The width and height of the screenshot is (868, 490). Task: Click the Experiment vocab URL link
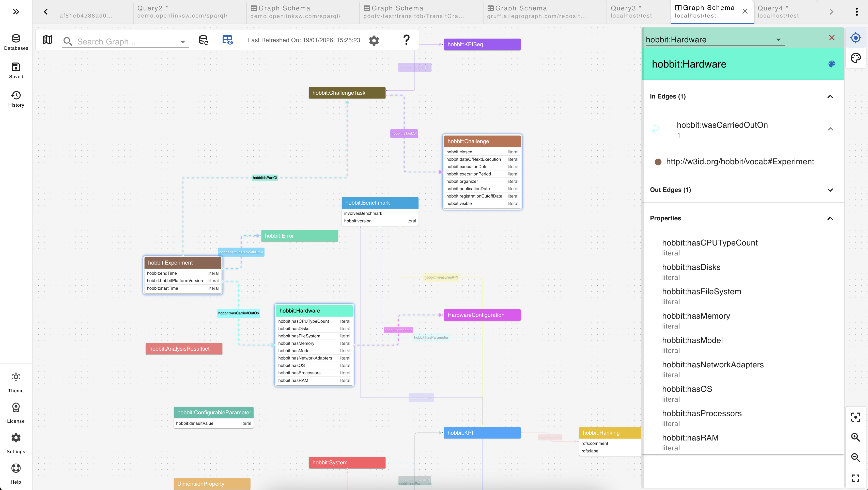pyautogui.click(x=740, y=161)
